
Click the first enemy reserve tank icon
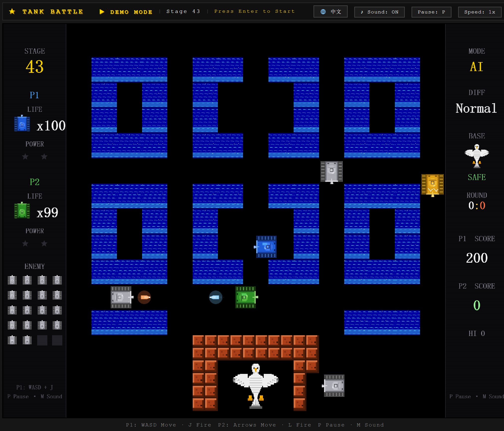pos(12,280)
